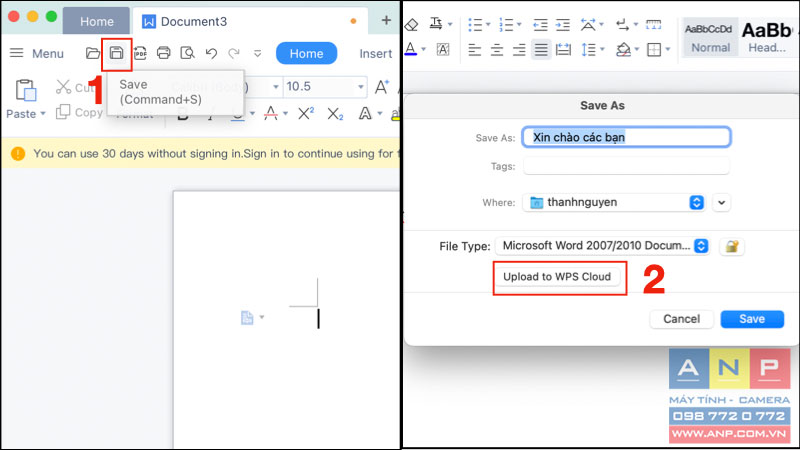Open the font name dropdown arrow
The width and height of the screenshot is (800, 450).
(276, 87)
